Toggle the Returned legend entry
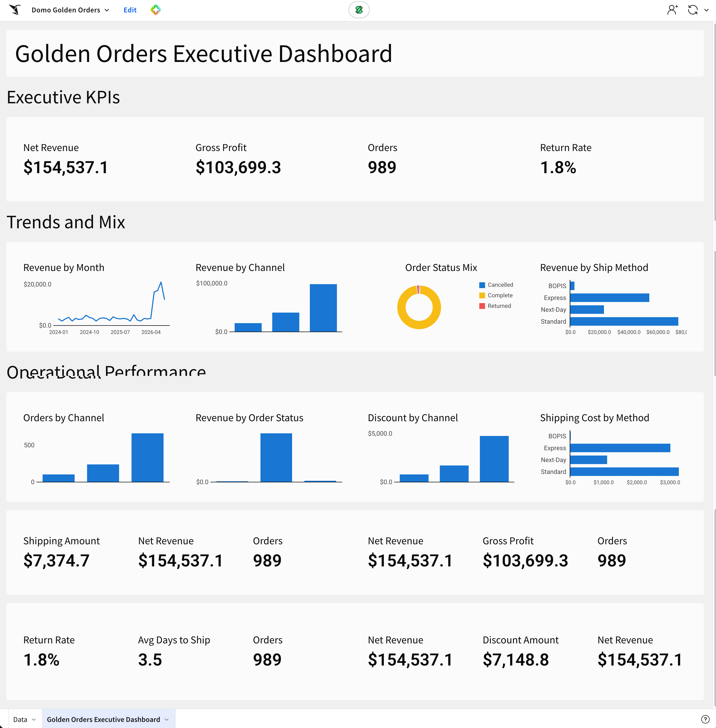 (x=495, y=306)
